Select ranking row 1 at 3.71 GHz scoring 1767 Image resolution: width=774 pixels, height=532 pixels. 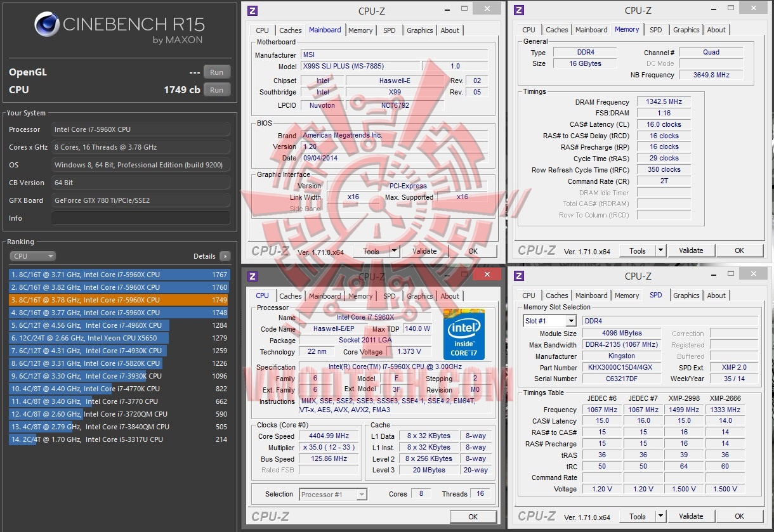[x=119, y=275]
